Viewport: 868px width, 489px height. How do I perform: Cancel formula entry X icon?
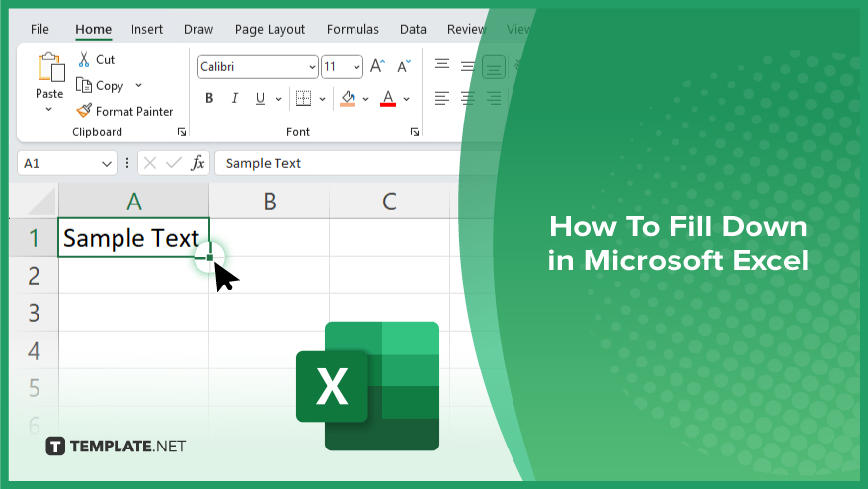click(x=150, y=163)
